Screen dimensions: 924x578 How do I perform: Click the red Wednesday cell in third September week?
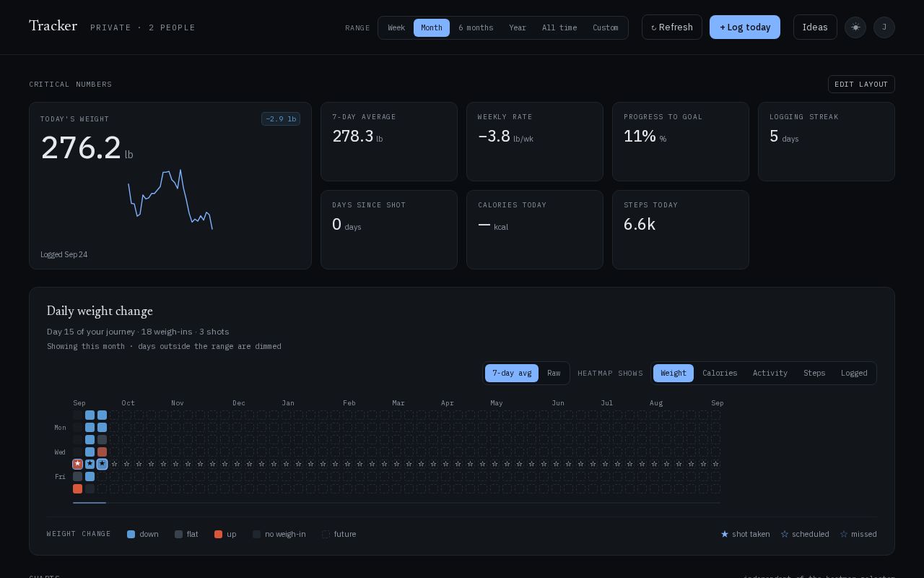[x=102, y=452]
